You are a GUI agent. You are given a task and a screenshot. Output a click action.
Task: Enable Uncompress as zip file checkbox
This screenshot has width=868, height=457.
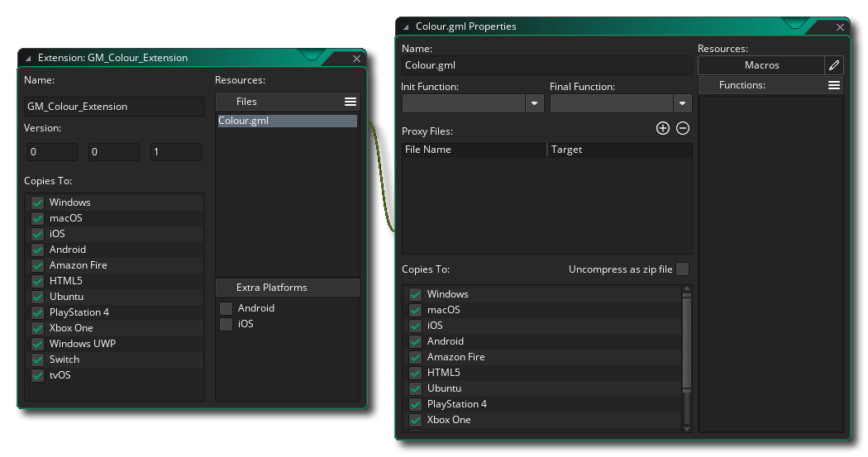click(682, 269)
